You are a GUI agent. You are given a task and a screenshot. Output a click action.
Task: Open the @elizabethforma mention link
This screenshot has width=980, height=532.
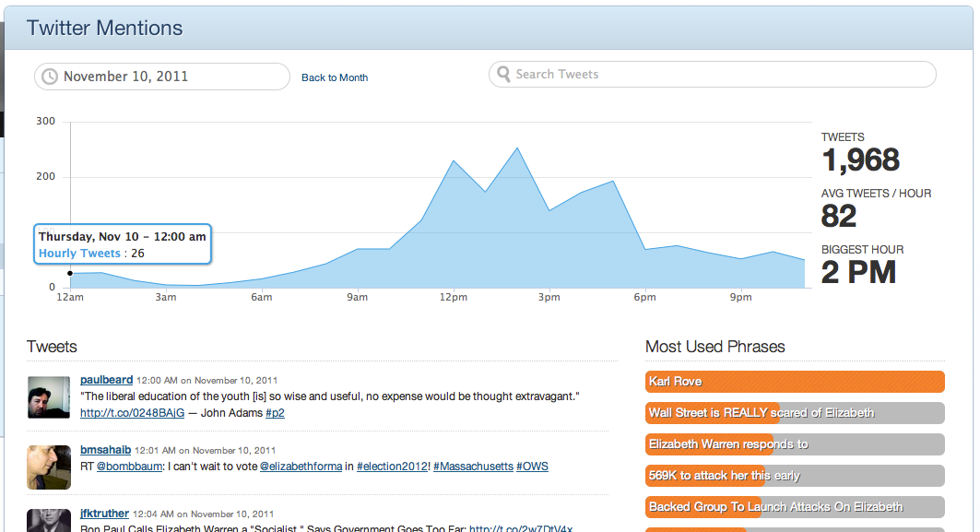click(301, 467)
